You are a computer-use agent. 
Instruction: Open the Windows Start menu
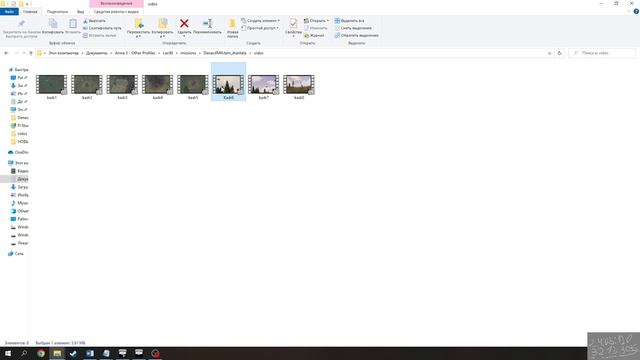click(x=8, y=353)
